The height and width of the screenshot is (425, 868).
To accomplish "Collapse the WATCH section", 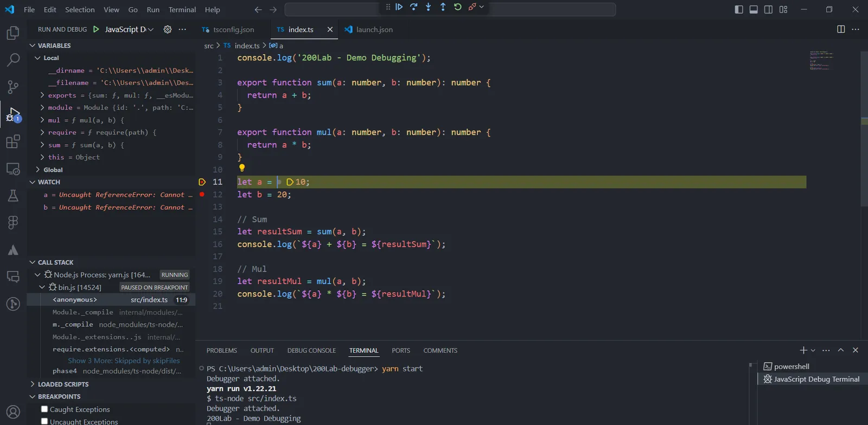I will click(x=33, y=182).
